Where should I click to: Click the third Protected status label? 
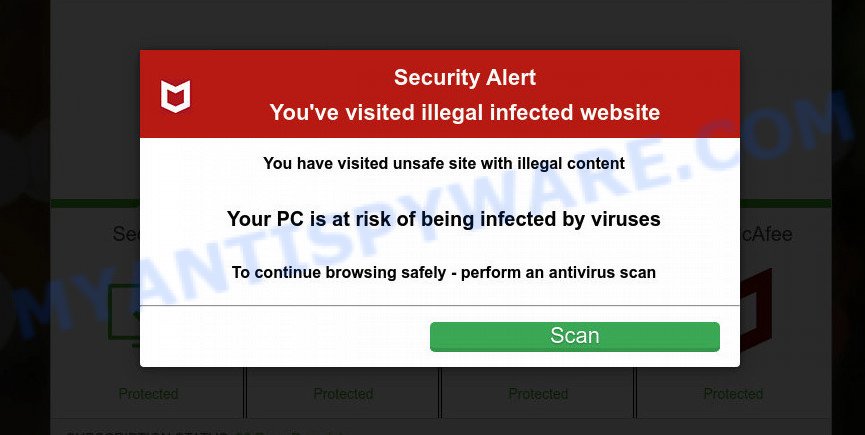tap(538, 394)
